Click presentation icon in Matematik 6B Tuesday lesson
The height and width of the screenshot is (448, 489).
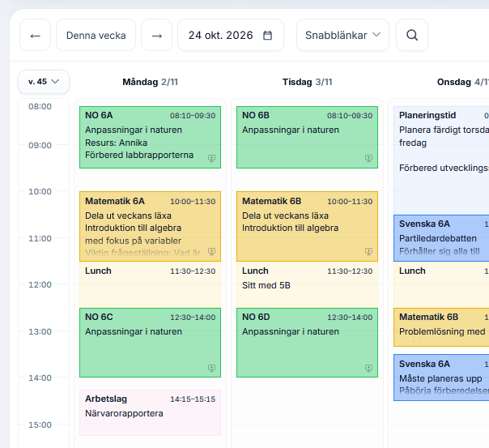(x=368, y=251)
